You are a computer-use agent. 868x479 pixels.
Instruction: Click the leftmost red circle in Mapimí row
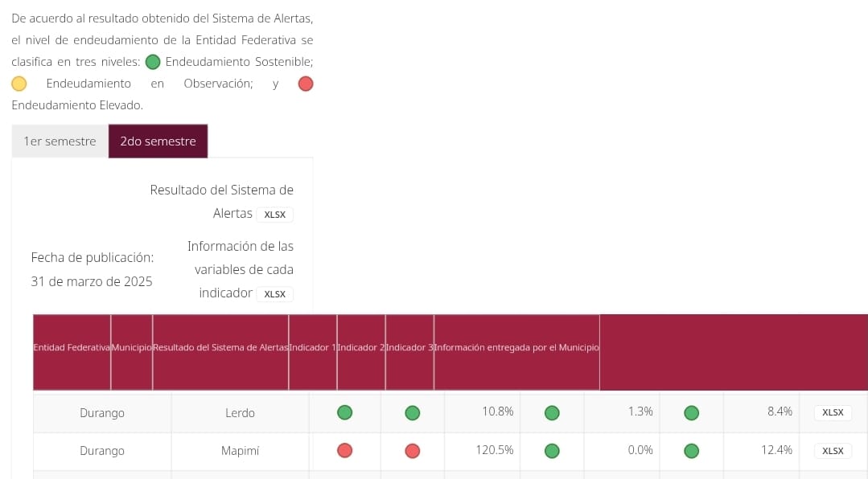click(x=344, y=451)
